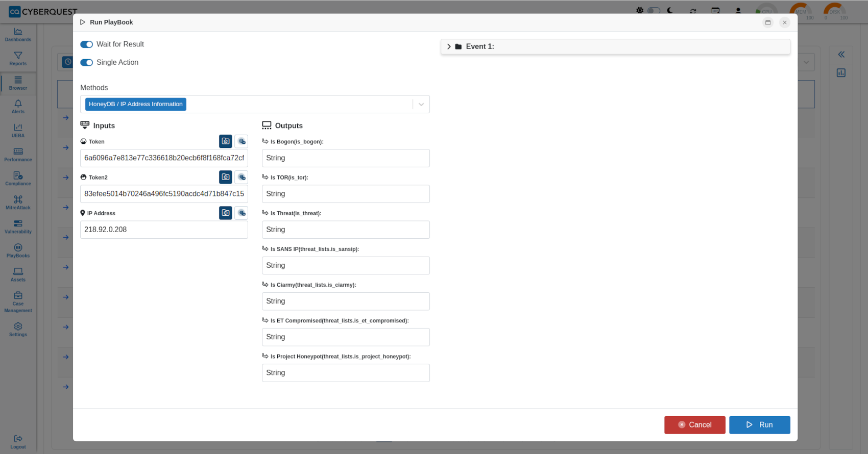Click the calendar icon in top bar
Image resolution: width=868 pixels, height=454 pixels.
click(x=715, y=11)
